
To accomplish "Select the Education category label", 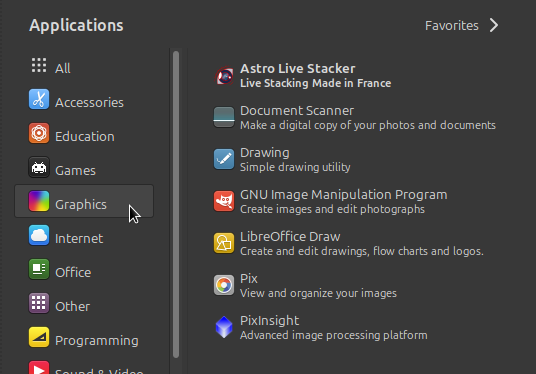I will click(85, 136).
